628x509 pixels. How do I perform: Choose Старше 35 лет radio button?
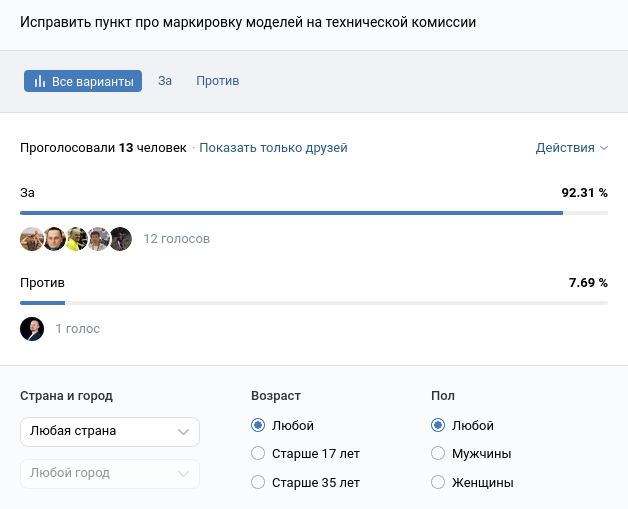point(259,482)
